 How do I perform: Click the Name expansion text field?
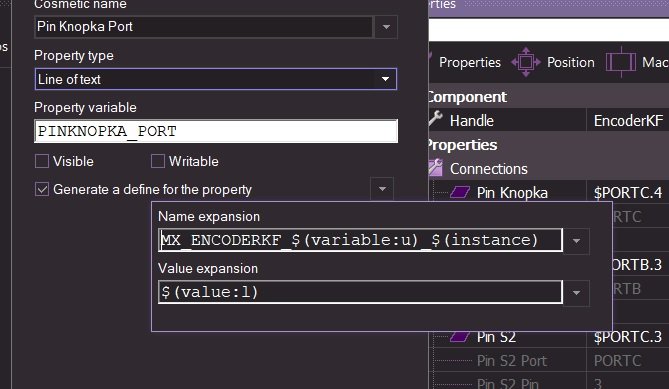pos(361,240)
